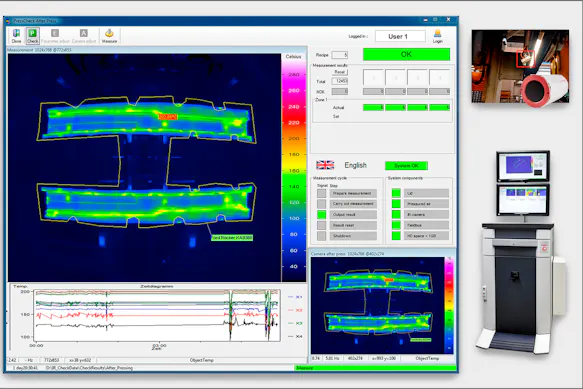The image size is (583, 389).
Task: Click the small Camera after press thermal view
Action: [377, 305]
